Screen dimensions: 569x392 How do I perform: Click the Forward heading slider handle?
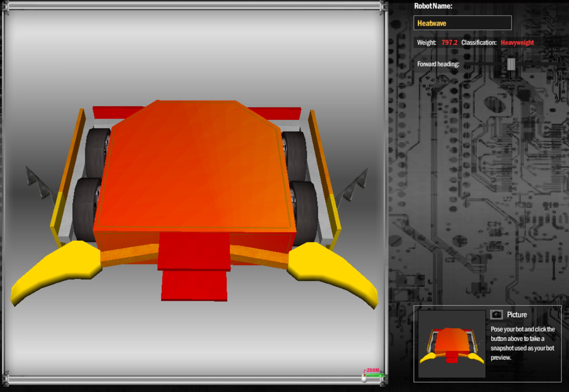(x=511, y=64)
